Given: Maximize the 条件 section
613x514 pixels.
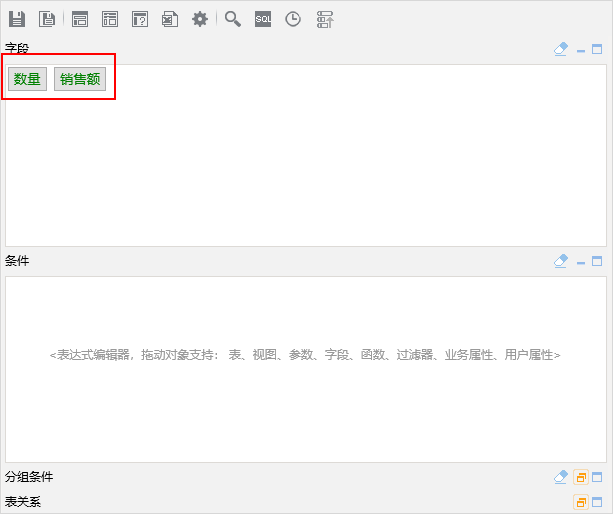Looking at the screenshot, I should tap(597, 261).
